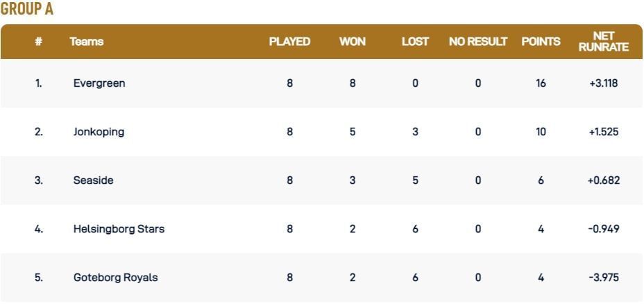Click the Goteborg Royals team name

coord(115,278)
